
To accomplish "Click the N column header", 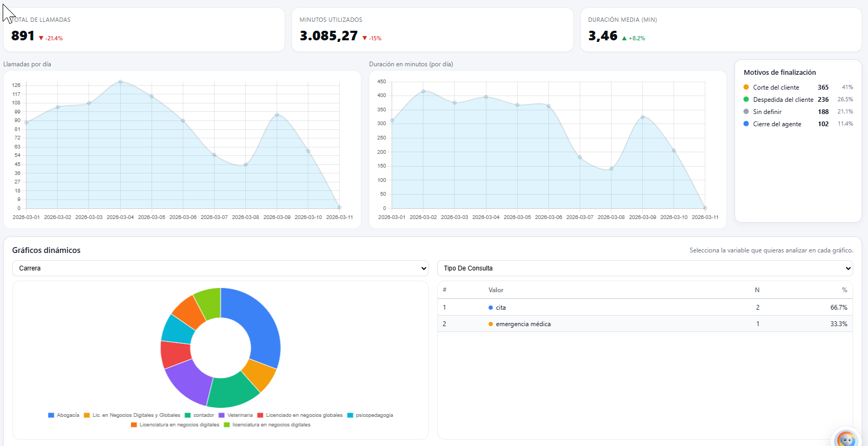I will [757, 290].
